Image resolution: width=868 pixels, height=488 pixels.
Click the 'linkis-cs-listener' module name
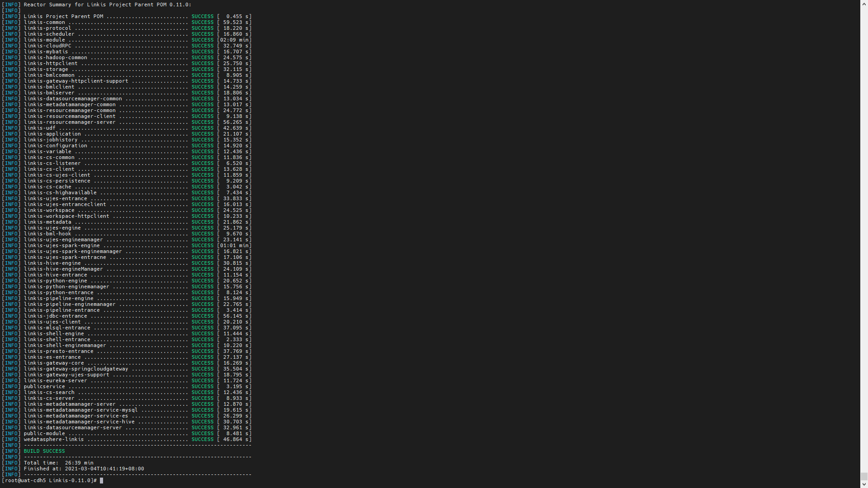tap(52, 163)
